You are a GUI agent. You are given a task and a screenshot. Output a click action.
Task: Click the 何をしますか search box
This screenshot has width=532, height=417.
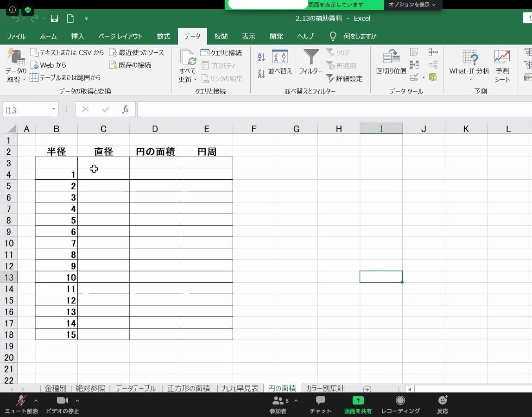pyautogui.click(x=360, y=36)
